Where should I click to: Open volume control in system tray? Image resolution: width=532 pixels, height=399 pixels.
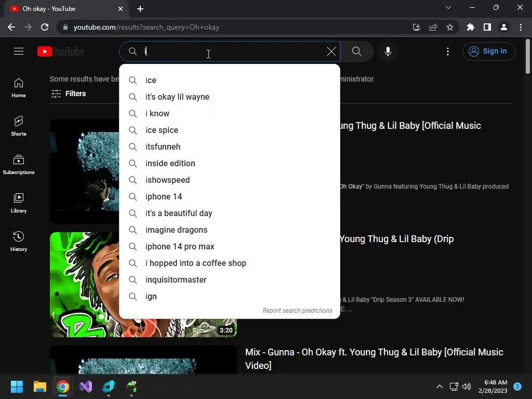tap(467, 387)
